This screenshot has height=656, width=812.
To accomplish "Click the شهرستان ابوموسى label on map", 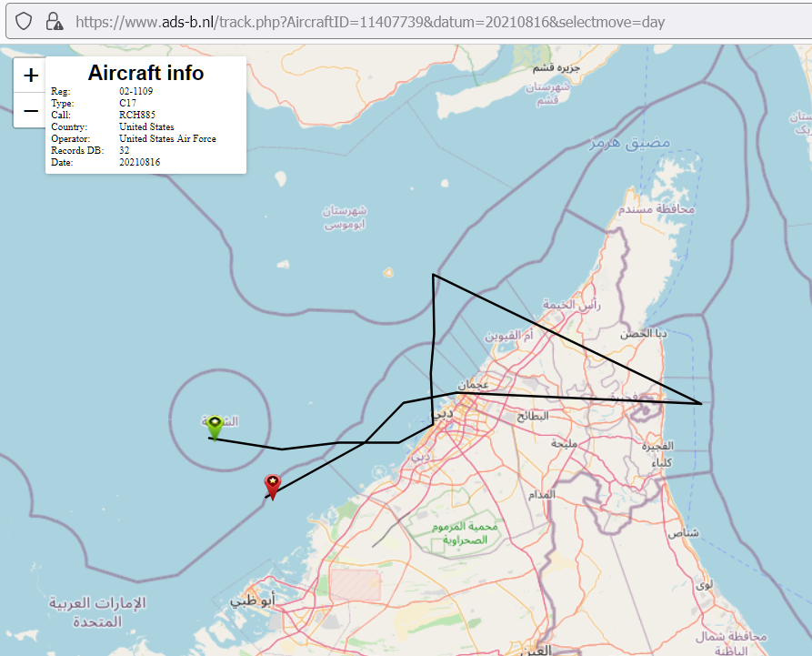I will tap(345, 217).
